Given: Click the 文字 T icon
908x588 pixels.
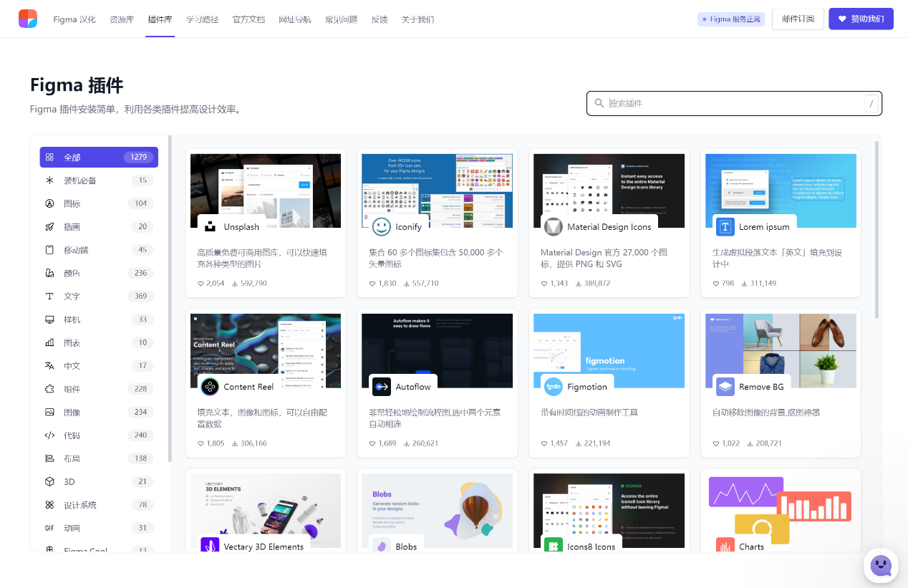Looking at the screenshot, I should click(x=49, y=297).
